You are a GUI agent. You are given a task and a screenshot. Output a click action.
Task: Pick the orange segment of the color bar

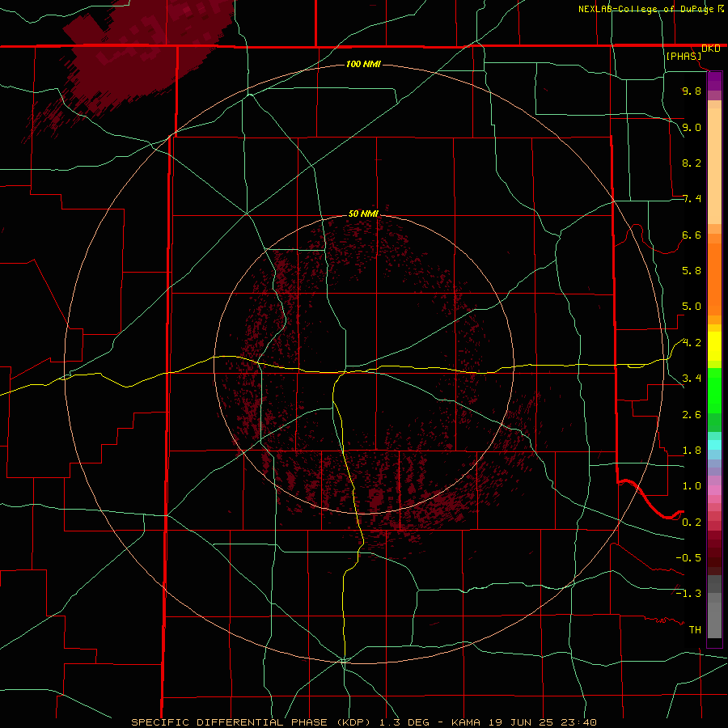pyautogui.click(x=714, y=275)
